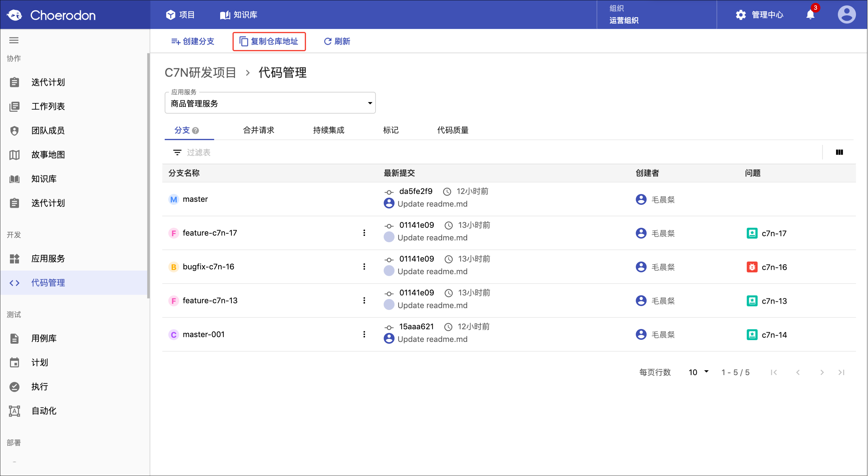The height and width of the screenshot is (476, 868).
Task: Open 应用服务 sidebar item
Action: tap(73, 258)
